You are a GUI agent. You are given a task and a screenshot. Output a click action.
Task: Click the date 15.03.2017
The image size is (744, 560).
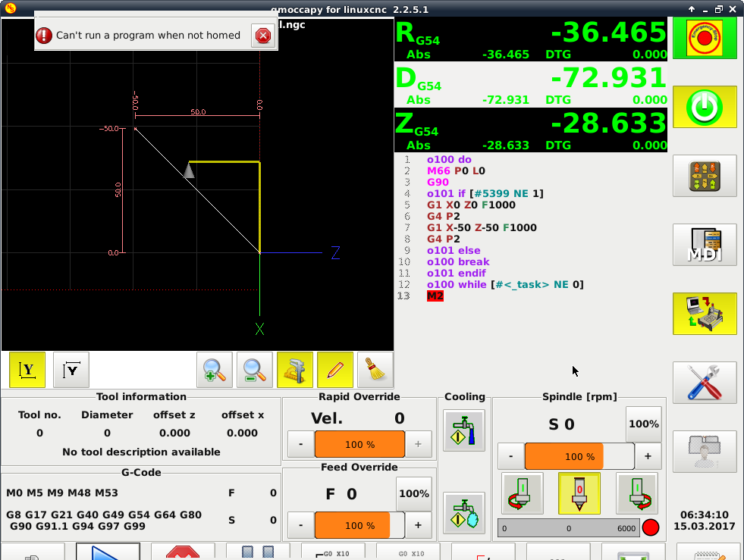(x=704, y=527)
